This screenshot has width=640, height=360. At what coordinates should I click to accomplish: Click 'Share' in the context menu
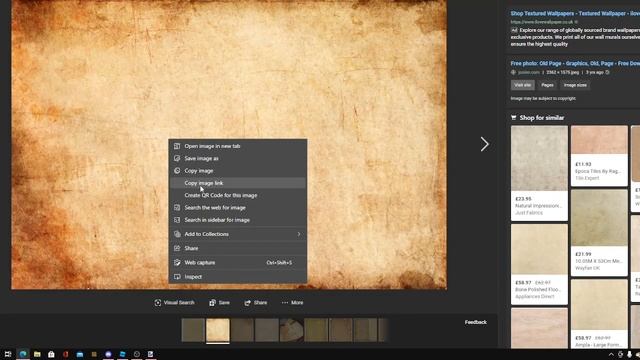238,248
